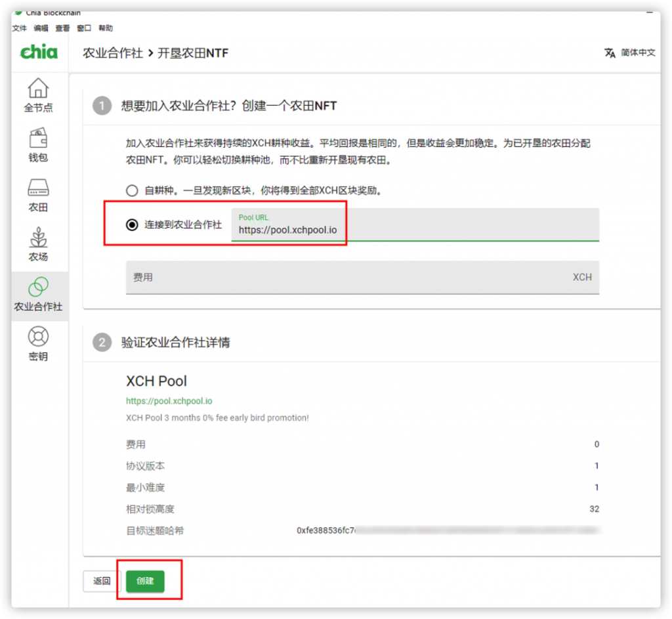Image resolution: width=672 pixels, height=619 pixels.
Task: Open the 编辑 menu
Action: click(41, 28)
